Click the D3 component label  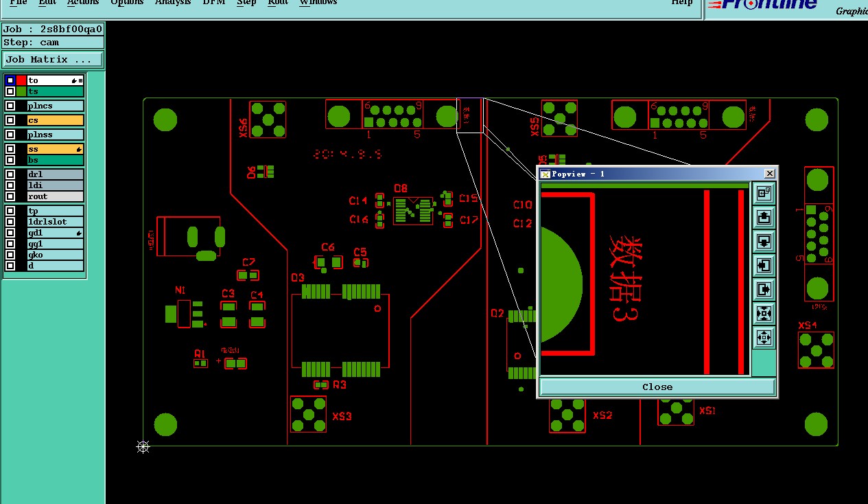click(x=297, y=278)
